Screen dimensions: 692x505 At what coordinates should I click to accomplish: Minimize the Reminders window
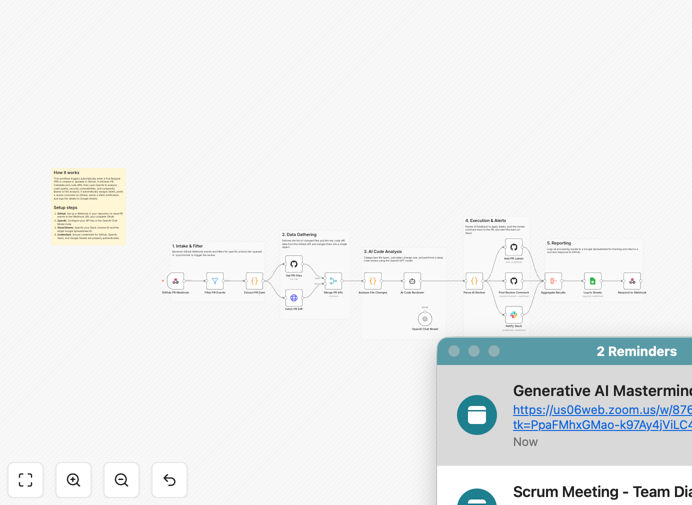[x=474, y=351]
